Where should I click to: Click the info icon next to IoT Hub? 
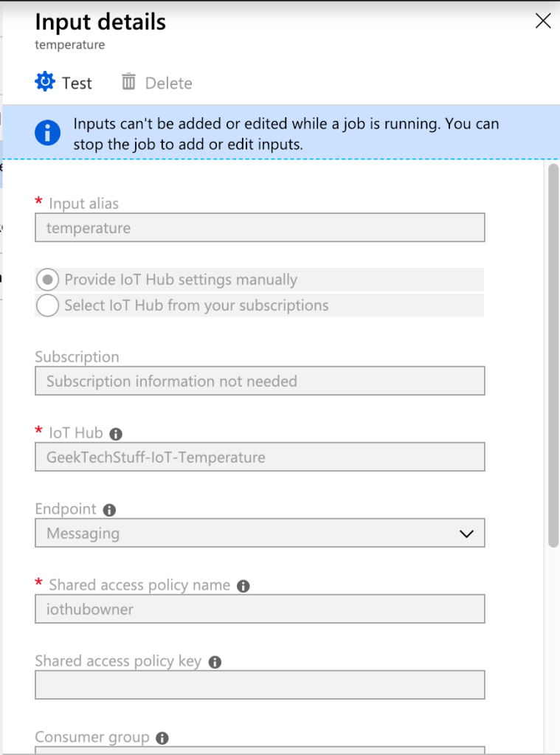coord(115,434)
